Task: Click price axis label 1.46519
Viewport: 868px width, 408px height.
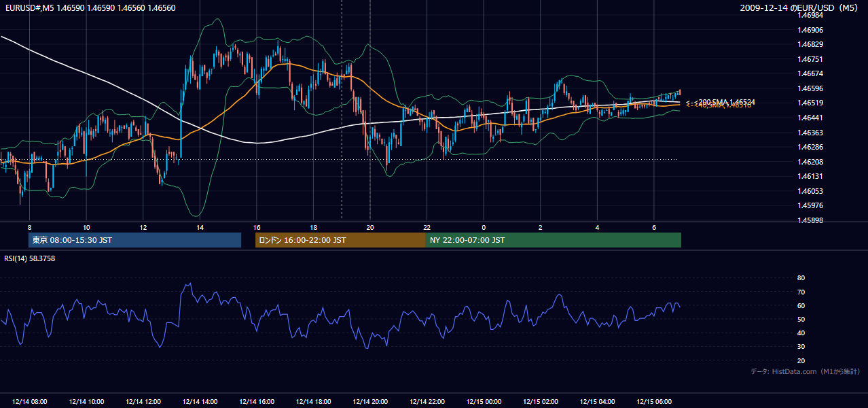Action: (x=810, y=103)
